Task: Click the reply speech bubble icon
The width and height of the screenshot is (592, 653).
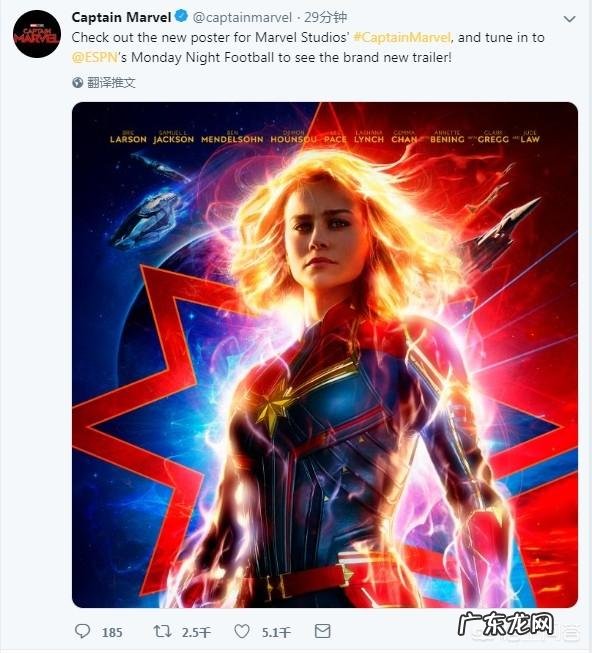Action: point(82,631)
